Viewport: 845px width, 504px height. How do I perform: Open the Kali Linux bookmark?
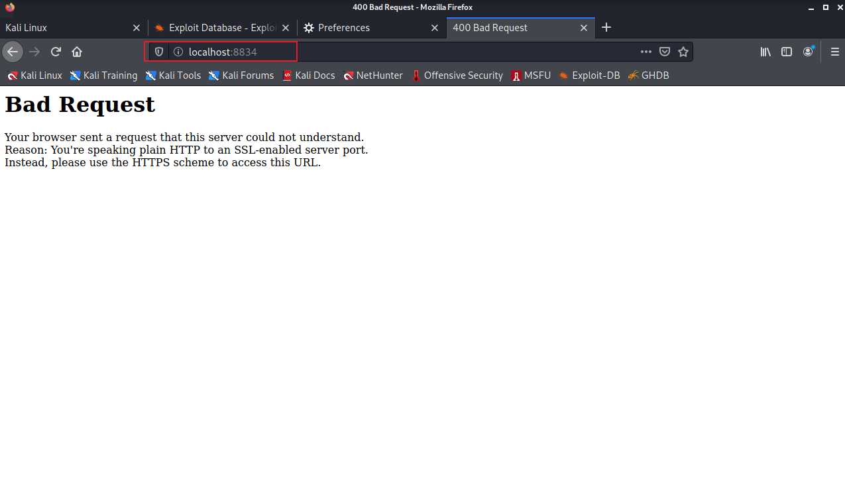(34, 76)
